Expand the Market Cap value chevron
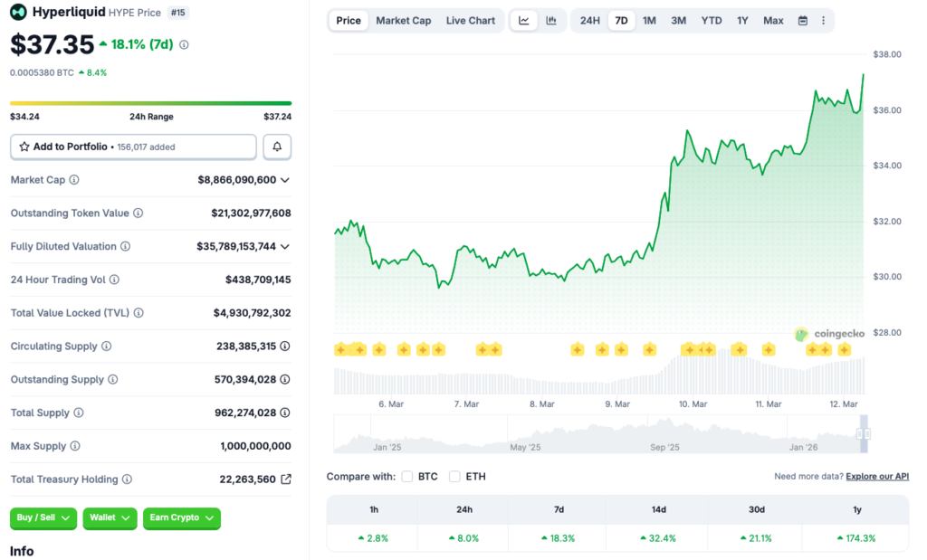 285,180
